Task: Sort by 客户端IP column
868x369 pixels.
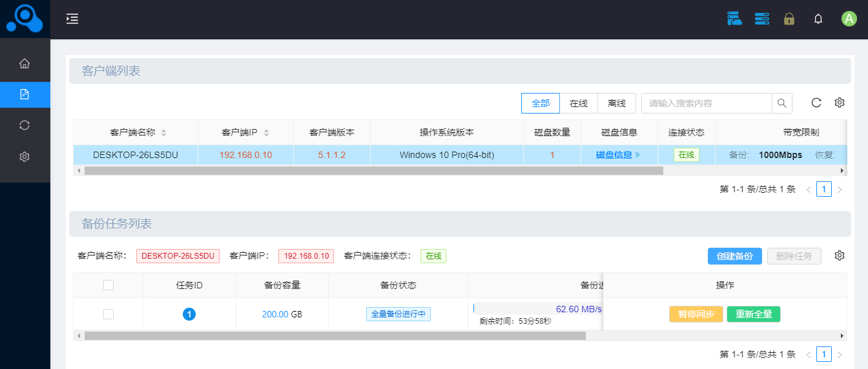Action: [266, 133]
